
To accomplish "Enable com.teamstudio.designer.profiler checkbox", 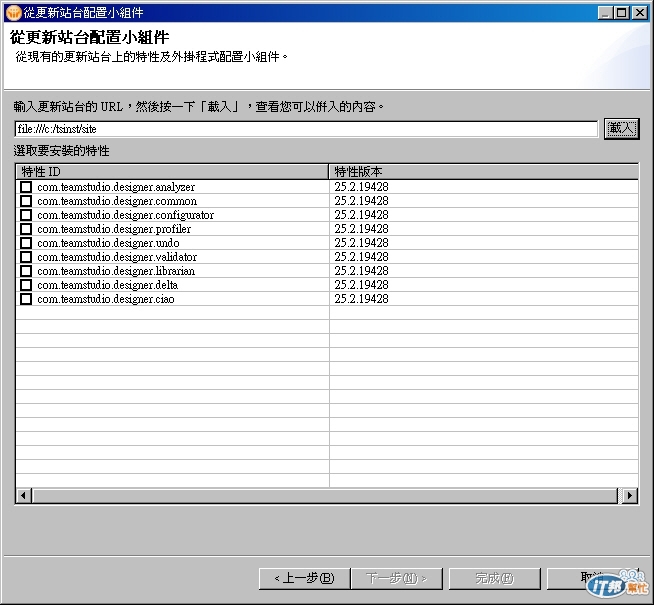I will coord(26,229).
